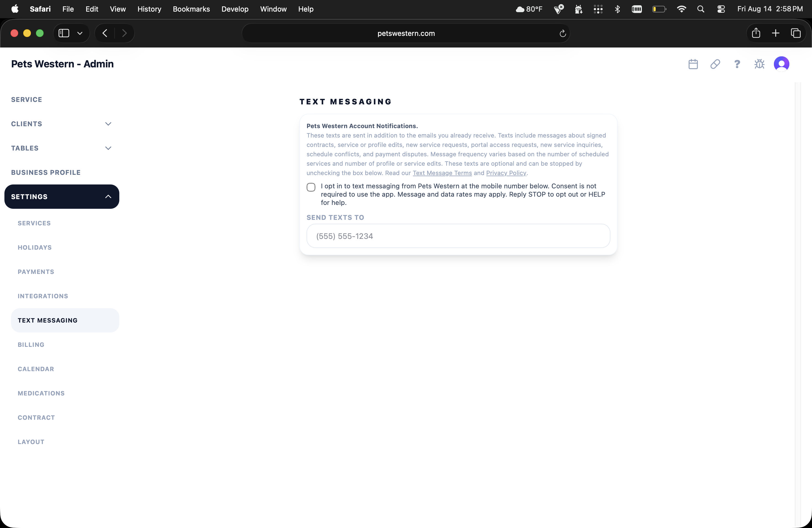Viewport: 812px width, 528px height.
Task: Reload the page with the refresh icon
Action: coord(563,33)
